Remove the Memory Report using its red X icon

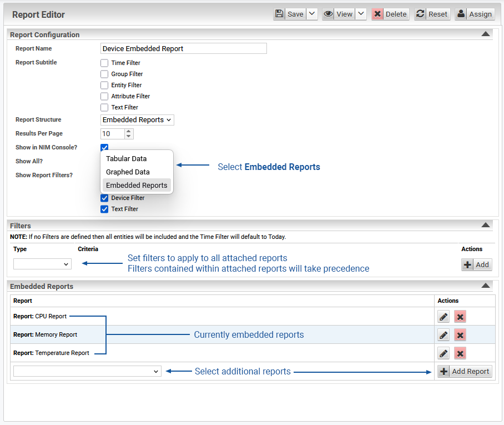point(460,335)
